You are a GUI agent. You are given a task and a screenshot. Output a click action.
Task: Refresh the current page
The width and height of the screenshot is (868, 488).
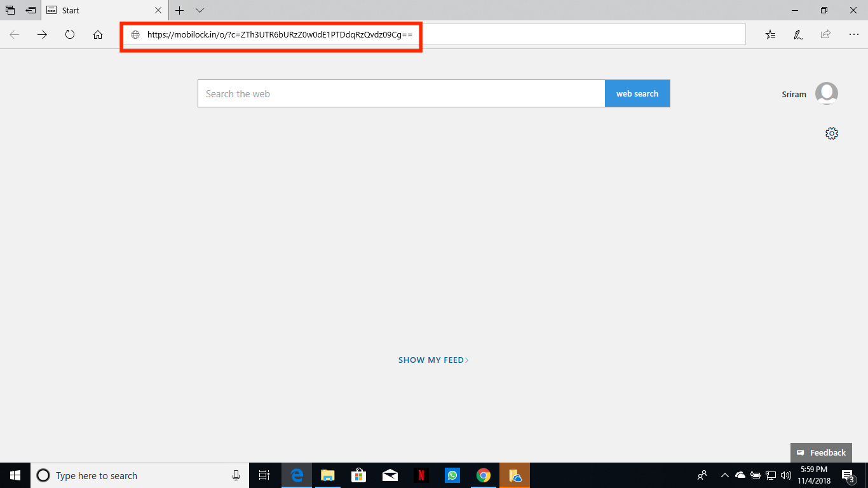tap(70, 34)
